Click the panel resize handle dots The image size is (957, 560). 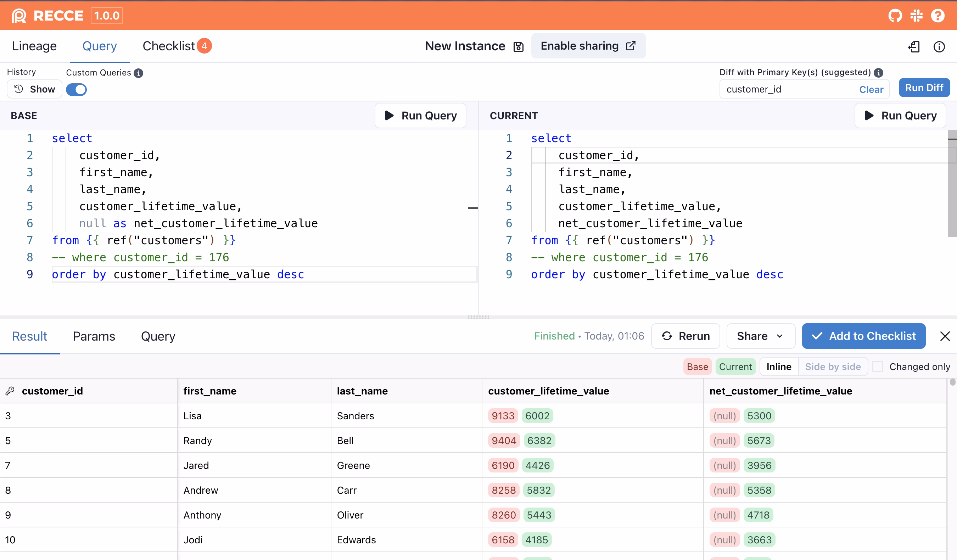point(478,317)
